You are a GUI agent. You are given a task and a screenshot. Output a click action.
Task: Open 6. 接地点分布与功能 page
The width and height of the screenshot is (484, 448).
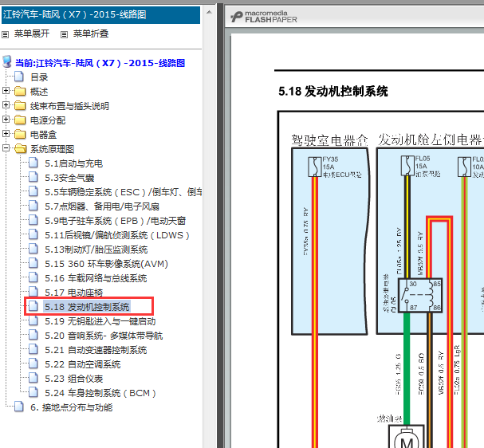71,407
